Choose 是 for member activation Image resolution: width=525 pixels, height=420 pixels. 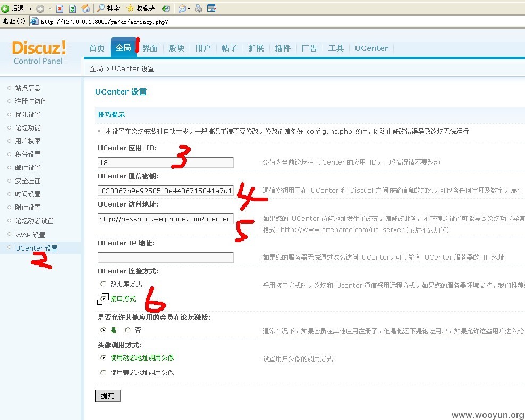(x=103, y=330)
